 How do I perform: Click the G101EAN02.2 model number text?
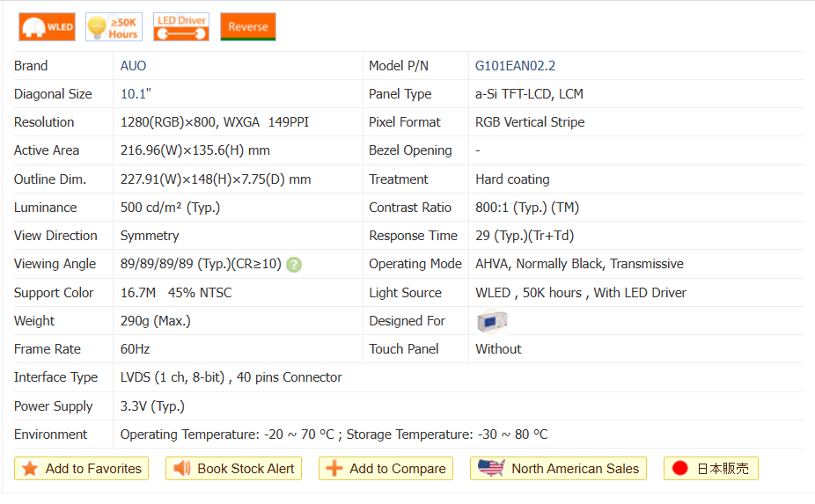coord(515,66)
